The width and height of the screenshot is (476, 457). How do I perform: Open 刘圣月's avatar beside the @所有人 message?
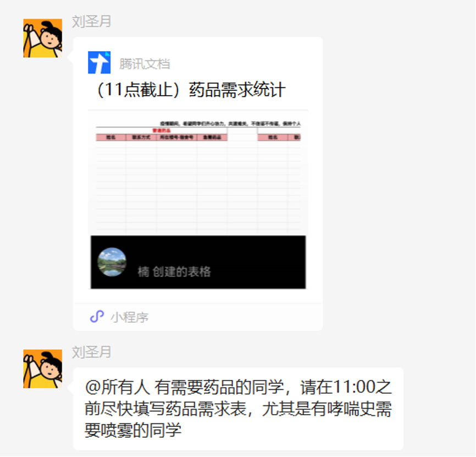point(43,369)
